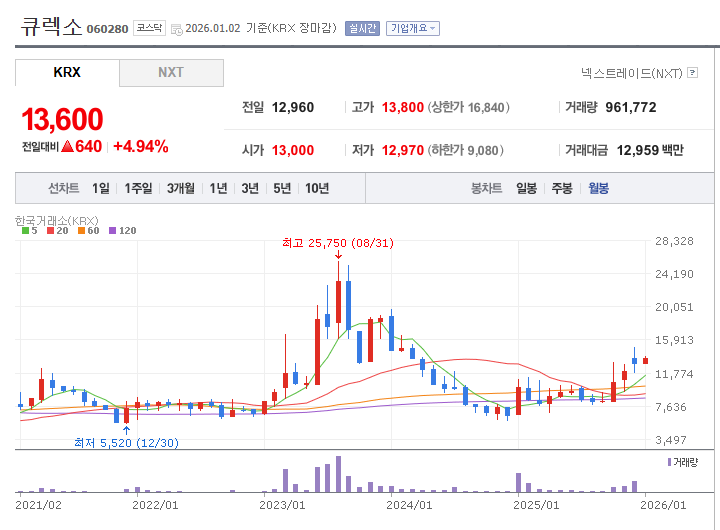Viewport: 720px width, 530px height.
Task: Select the 1년 line chart period
Action: [218, 188]
